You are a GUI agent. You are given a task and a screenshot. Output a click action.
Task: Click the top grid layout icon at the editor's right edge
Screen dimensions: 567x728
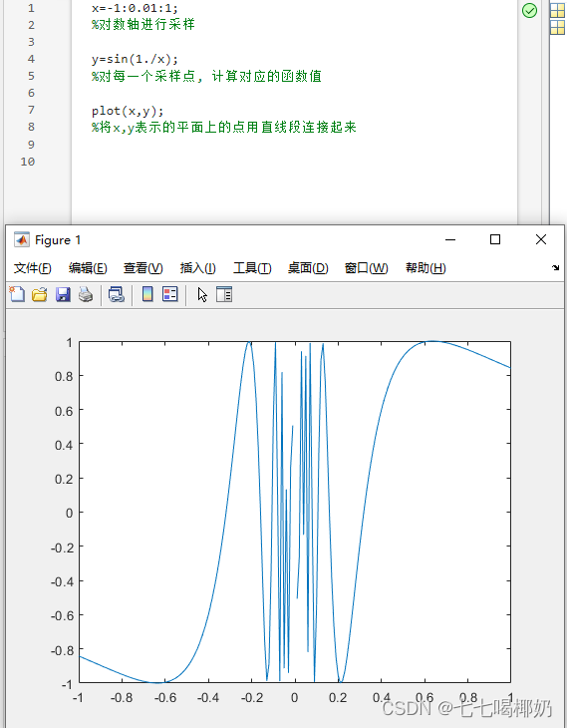(x=557, y=10)
